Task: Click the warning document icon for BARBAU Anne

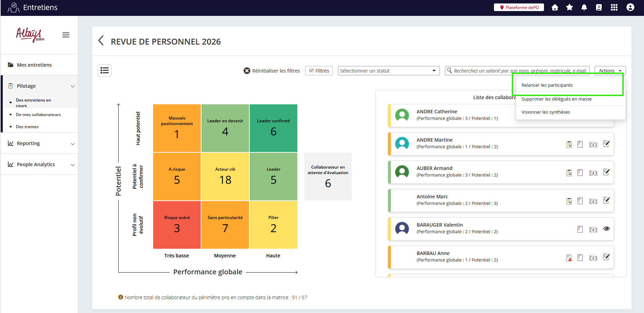Action: click(x=569, y=258)
